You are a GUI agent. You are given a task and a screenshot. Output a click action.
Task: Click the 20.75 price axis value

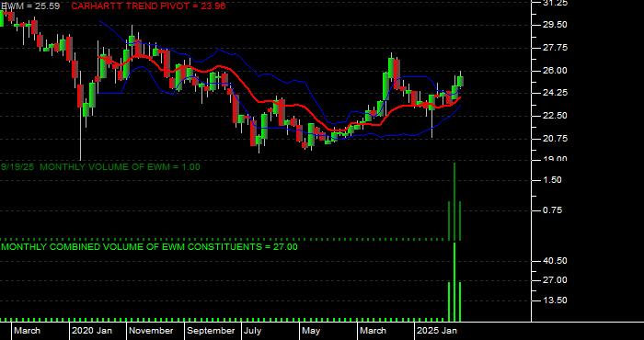click(x=556, y=139)
